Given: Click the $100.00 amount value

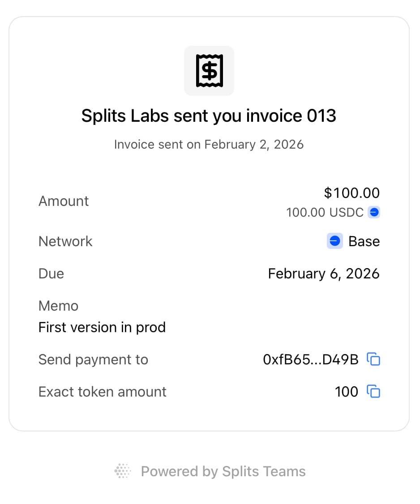Looking at the screenshot, I should (351, 193).
